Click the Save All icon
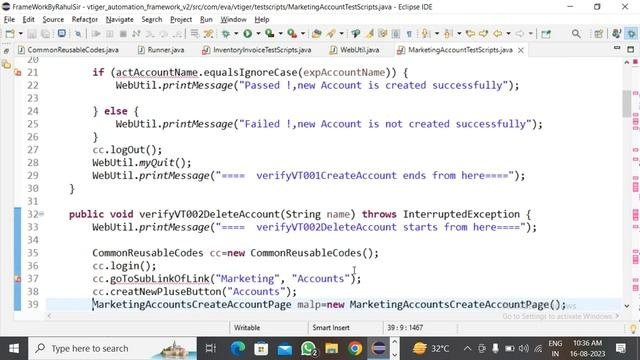 [x=46, y=34]
